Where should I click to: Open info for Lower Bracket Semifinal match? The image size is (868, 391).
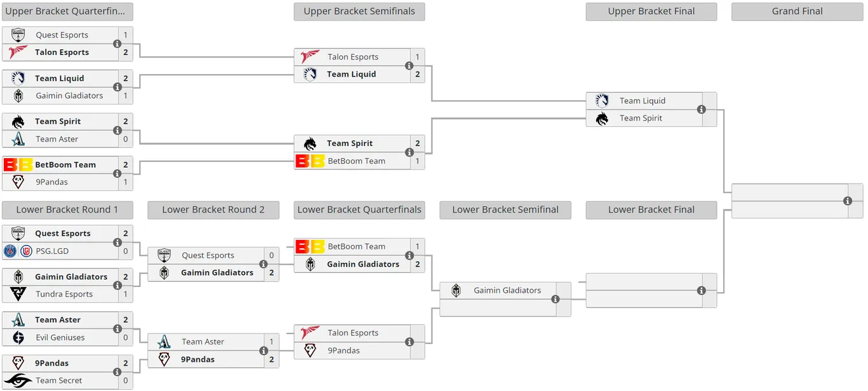[555, 299]
